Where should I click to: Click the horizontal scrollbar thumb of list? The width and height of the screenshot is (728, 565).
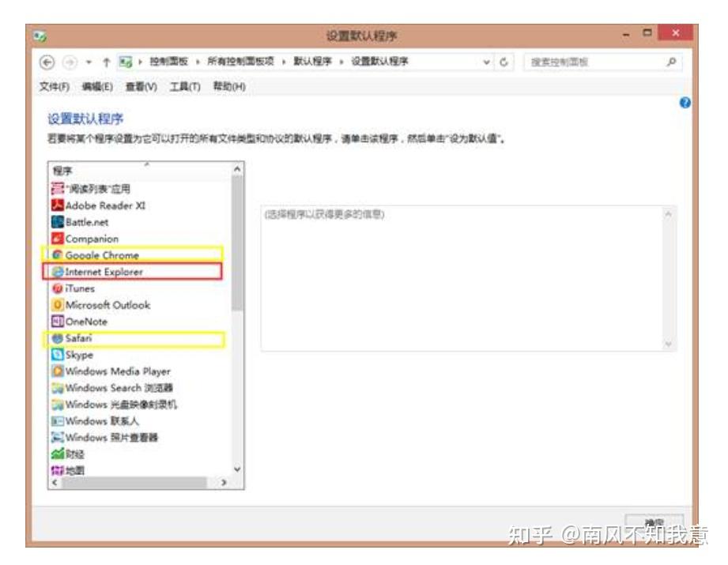[x=134, y=482]
